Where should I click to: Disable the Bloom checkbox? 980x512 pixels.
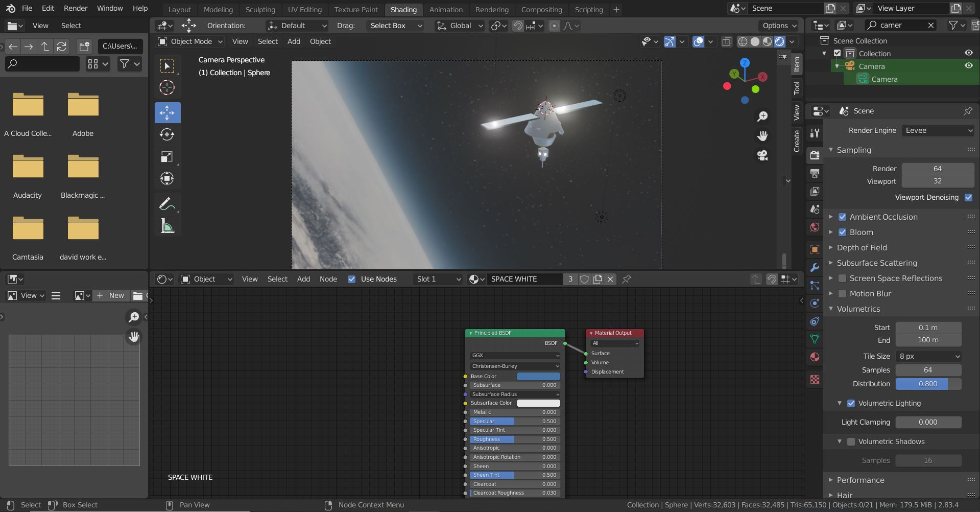pyautogui.click(x=843, y=232)
